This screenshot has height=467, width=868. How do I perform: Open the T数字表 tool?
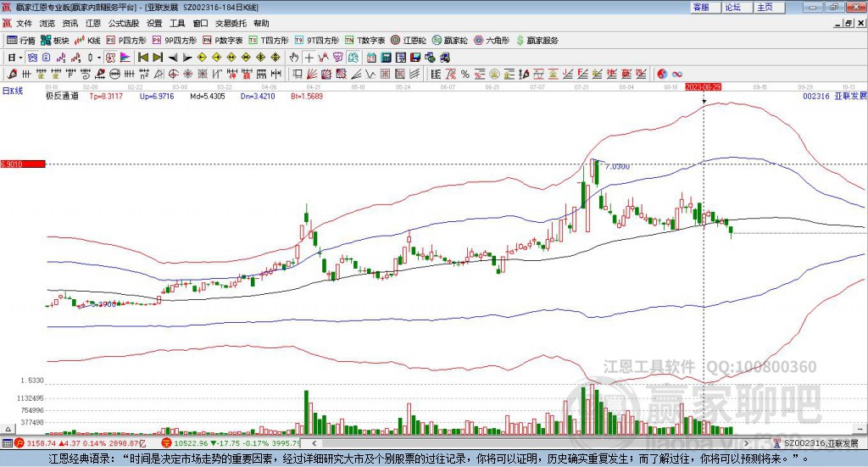click(364, 41)
